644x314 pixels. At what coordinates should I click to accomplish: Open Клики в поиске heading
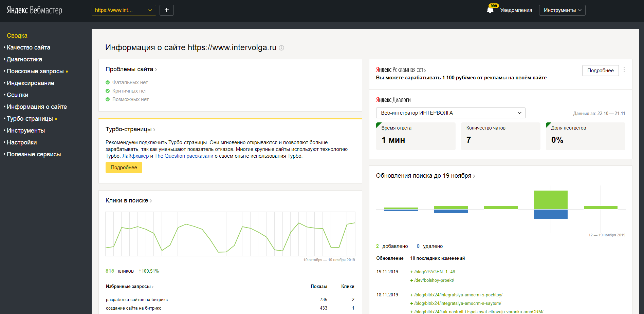(x=129, y=200)
